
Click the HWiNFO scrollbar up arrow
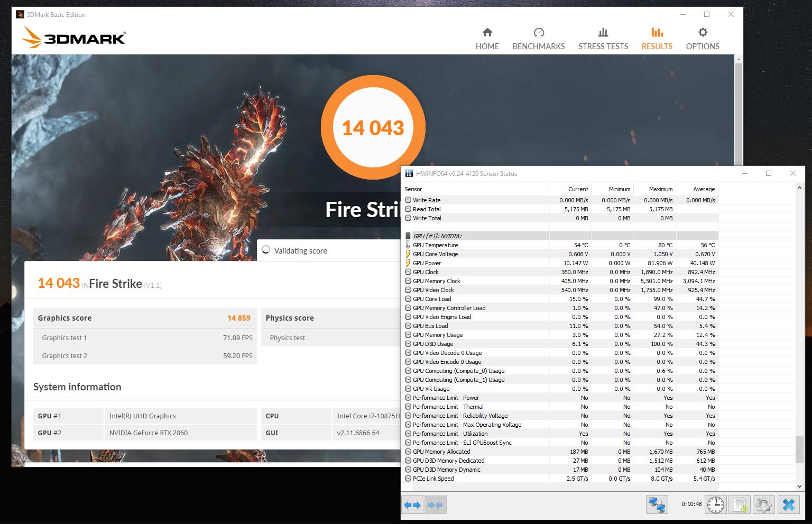799,188
